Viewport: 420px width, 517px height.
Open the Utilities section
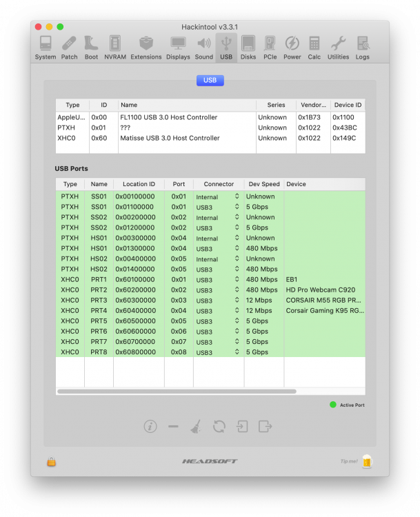(x=338, y=48)
